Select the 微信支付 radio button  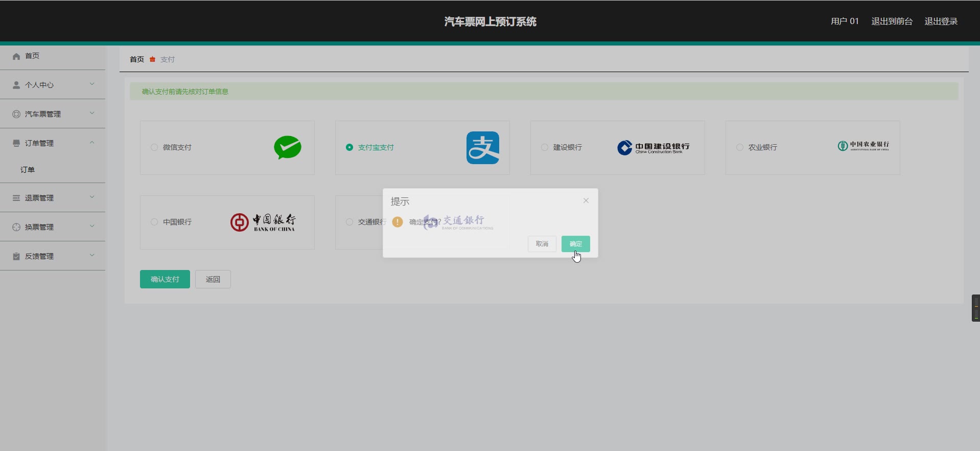pyautogui.click(x=154, y=147)
